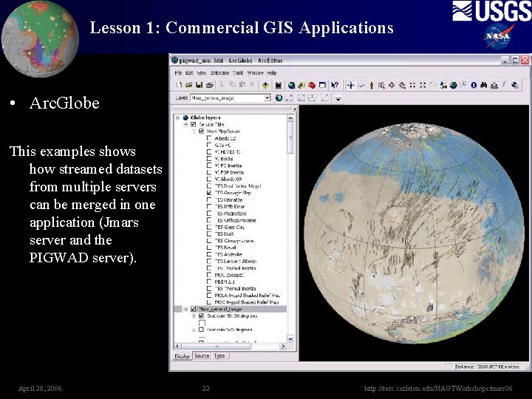Click the Delete X icon in toolbar
This screenshot has height=399, width=532.
tap(252, 85)
